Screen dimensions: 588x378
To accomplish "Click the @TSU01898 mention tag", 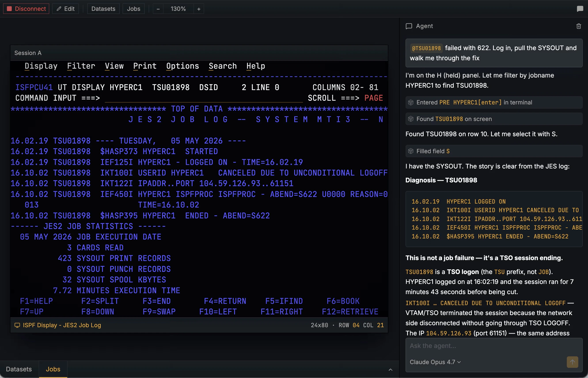I will [x=426, y=48].
